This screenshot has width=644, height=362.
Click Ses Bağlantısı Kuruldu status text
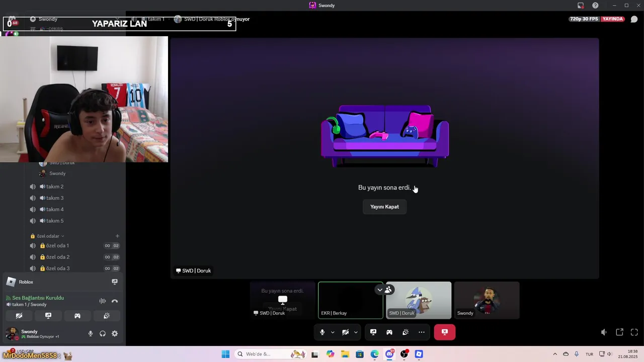(38, 298)
